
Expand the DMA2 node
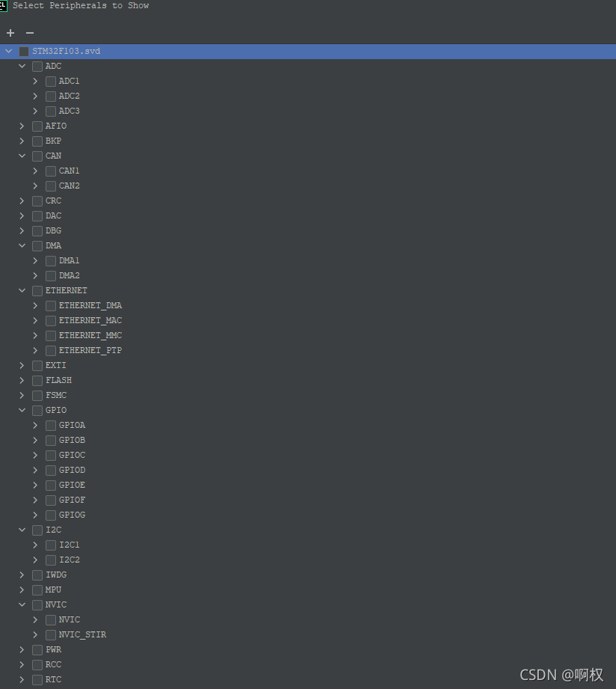[x=35, y=275]
